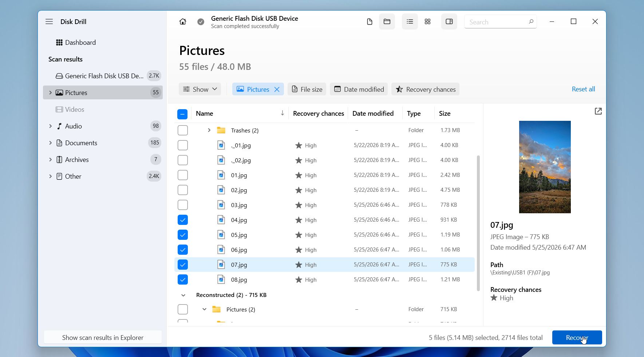
Task: Click into the Search input field
Action: coord(500,22)
